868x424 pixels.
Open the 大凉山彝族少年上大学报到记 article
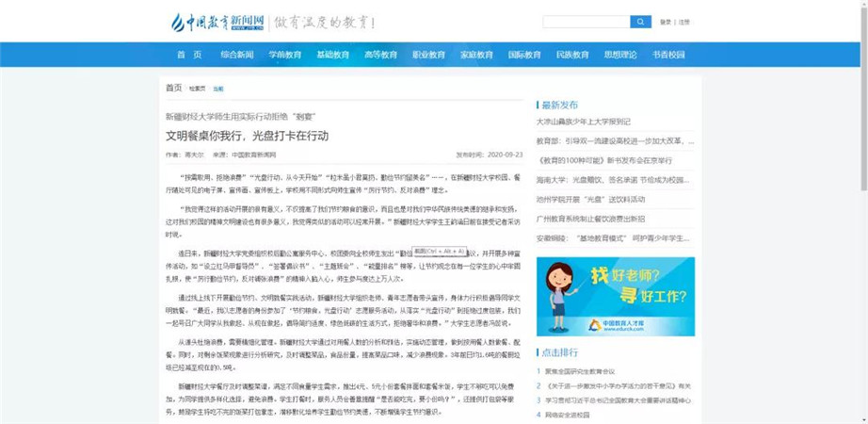point(584,122)
